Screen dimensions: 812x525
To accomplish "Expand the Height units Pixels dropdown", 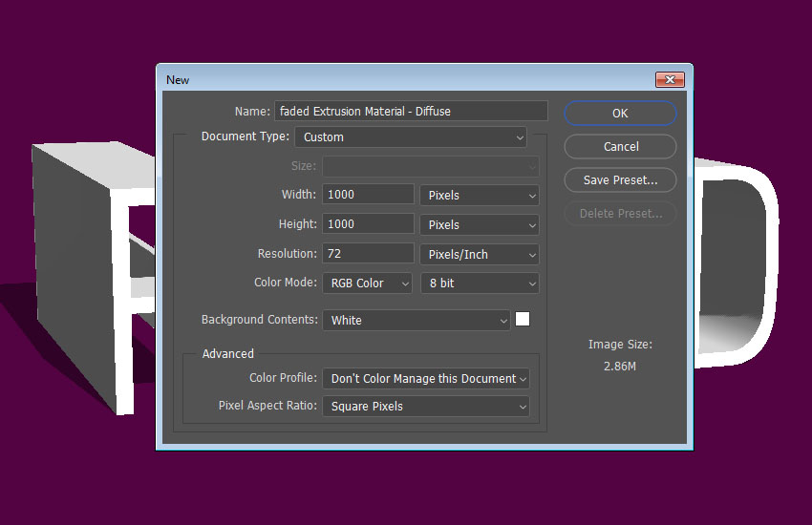I will click(480, 224).
